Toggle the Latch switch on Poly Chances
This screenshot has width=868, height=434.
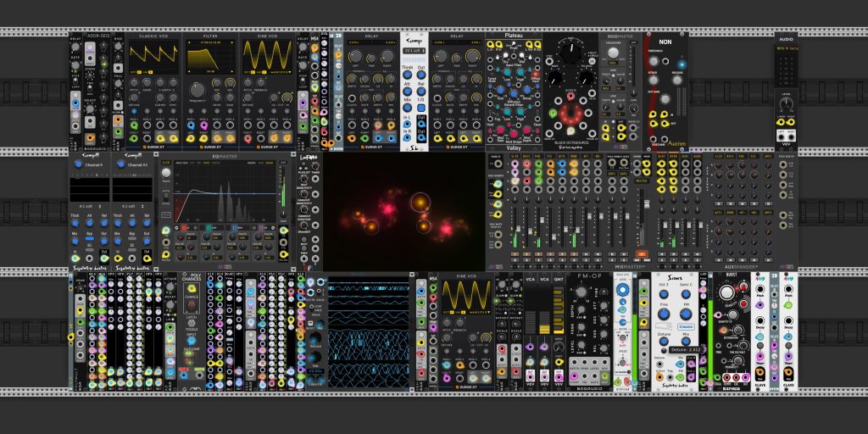pos(191,324)
